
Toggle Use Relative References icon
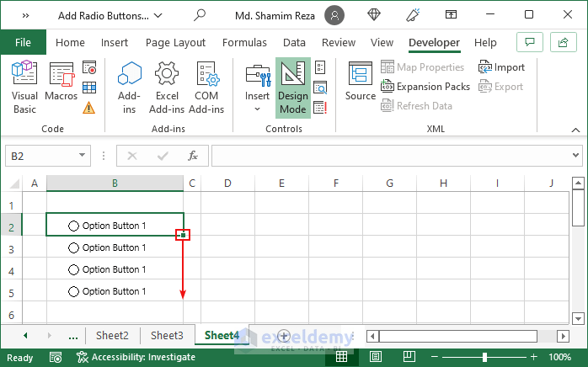tap(89, 88)
